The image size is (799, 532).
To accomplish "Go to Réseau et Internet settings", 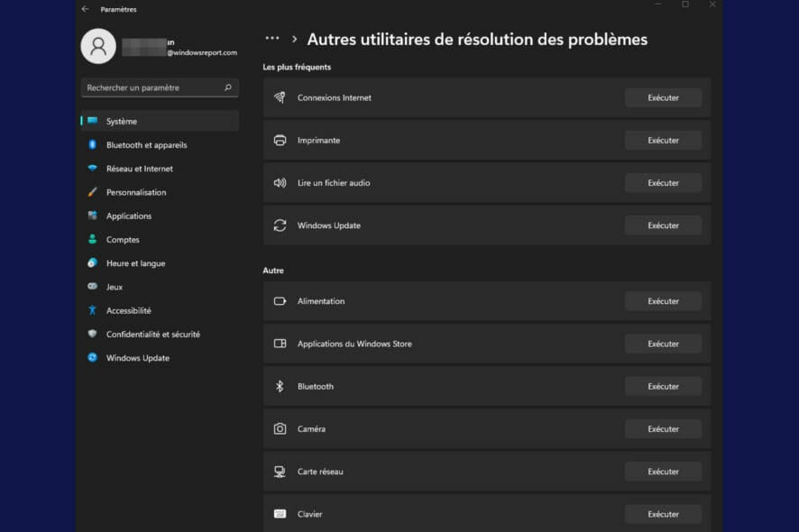I will pyautogui.click(x=160, y=169).
